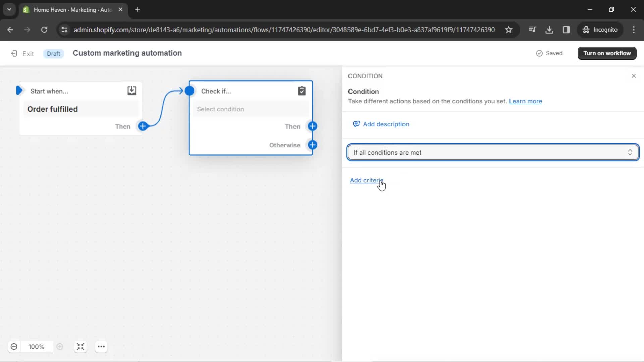The height and width of the screenshot is (362, 644).
Task: Click the zoom out icon at bottom left
Action: 14,347
